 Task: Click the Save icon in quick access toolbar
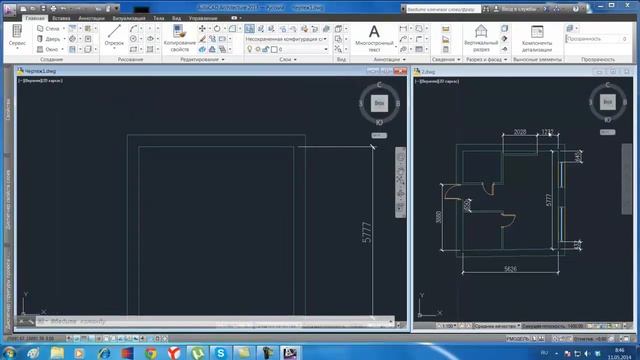pos(43,8)
